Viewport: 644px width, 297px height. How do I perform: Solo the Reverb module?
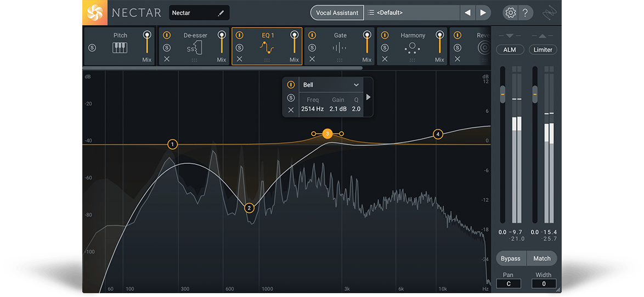[457, 48]
